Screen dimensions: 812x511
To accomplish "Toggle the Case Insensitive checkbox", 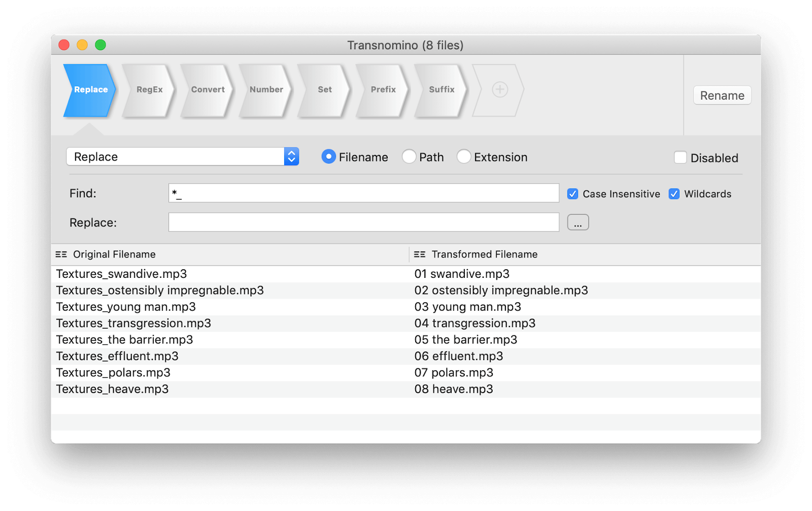I will click(x=573, y=194).
